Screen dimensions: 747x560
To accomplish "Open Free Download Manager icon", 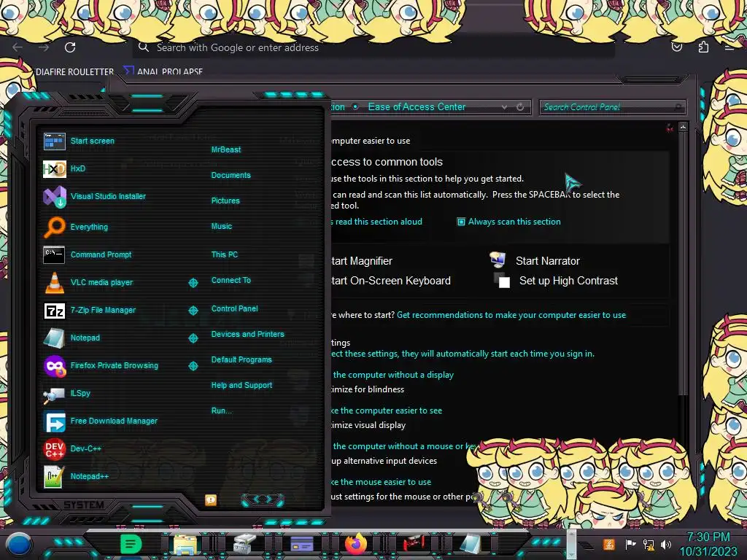I will point(54,421).
